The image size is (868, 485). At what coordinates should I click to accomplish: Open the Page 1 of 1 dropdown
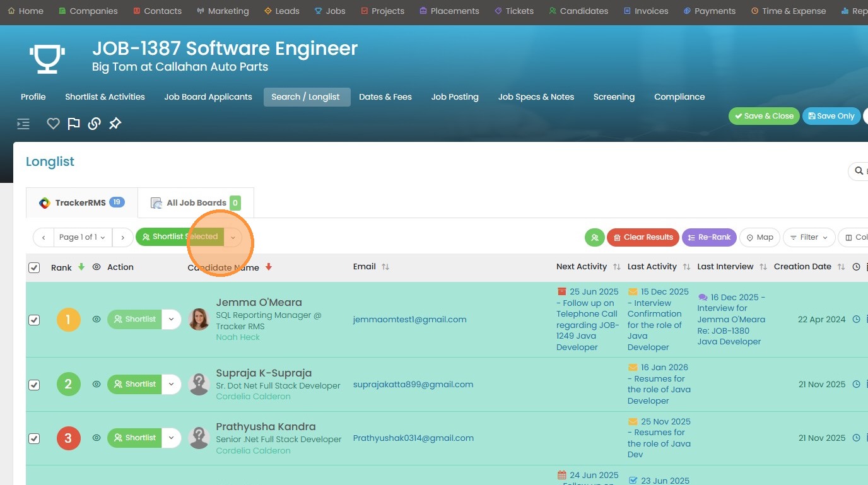tap(83, 237)
